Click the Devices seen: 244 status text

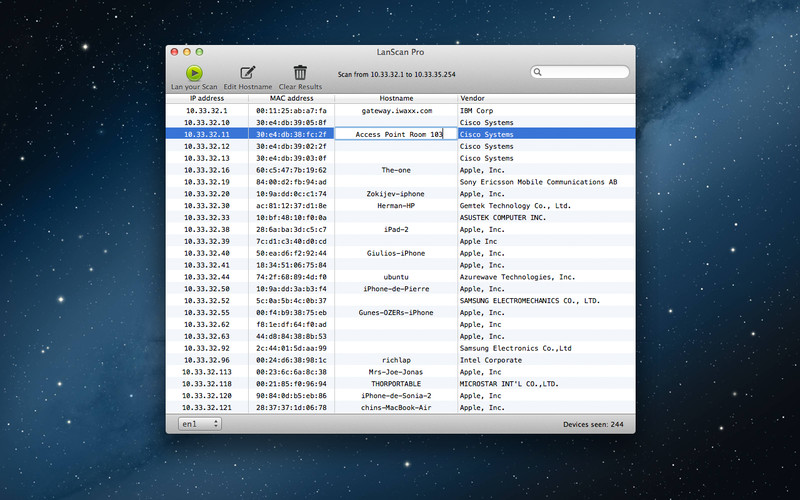point(593,424)
